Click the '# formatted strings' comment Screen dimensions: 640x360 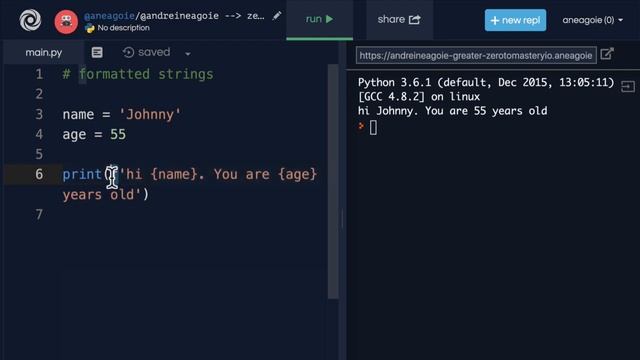pos(138,74)
